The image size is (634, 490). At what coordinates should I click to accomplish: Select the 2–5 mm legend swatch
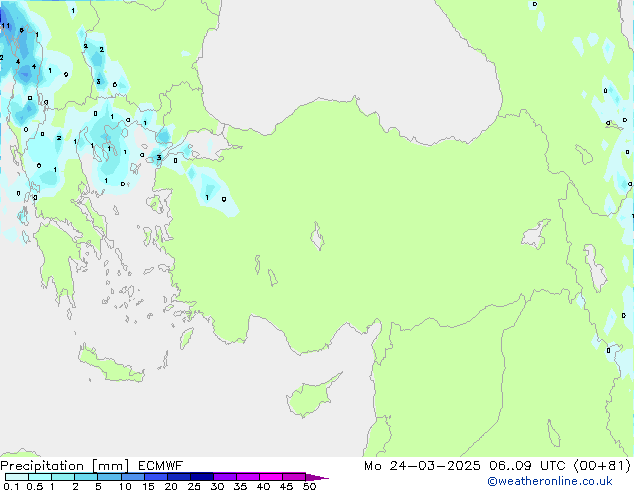tap(86, 477)
